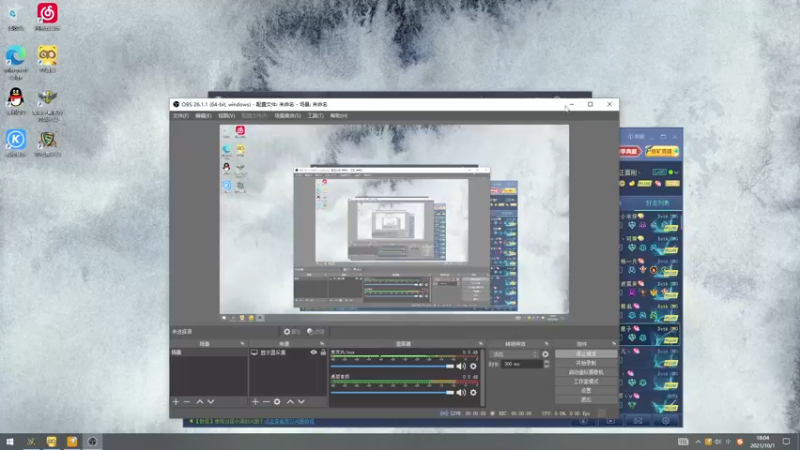This screenshot has width=800, height=450.
Task: Open settings gear at bottom of game platform window
Action: click(x=666, y=421)
